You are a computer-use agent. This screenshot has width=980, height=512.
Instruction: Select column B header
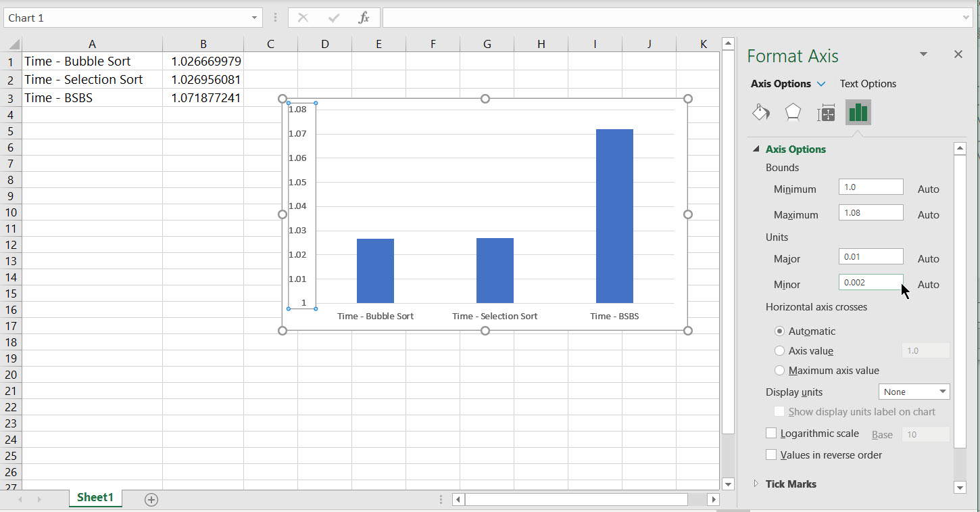(203, 44)
